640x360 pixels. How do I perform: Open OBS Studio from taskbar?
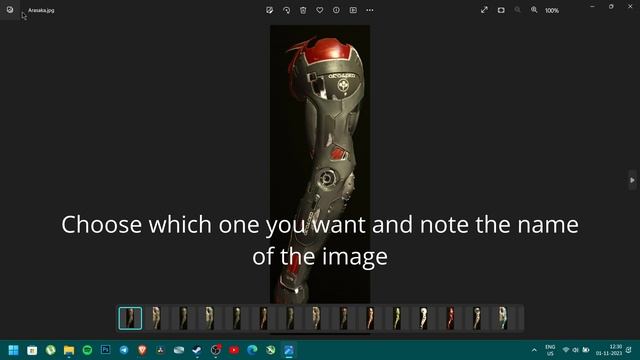pos(216,350)
